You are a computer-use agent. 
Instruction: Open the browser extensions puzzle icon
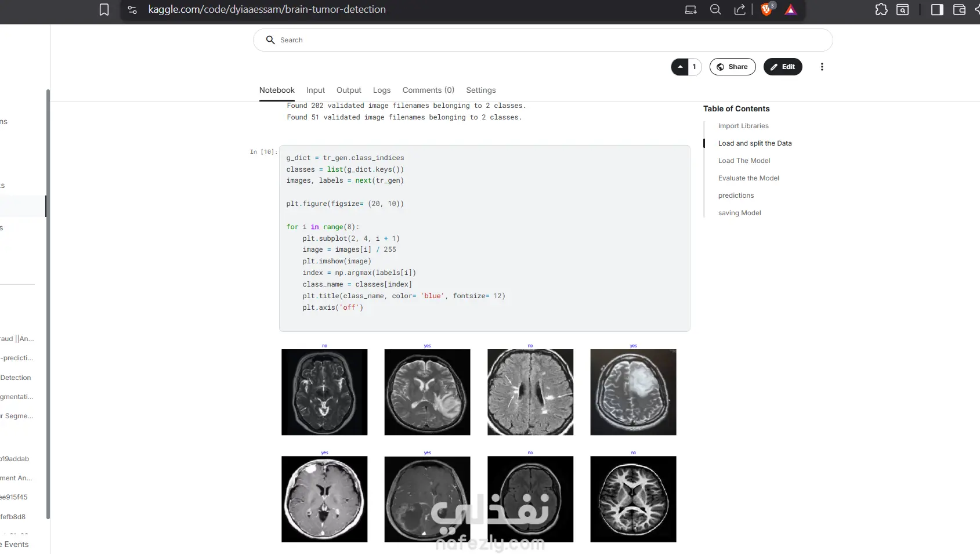pos(881,9)
